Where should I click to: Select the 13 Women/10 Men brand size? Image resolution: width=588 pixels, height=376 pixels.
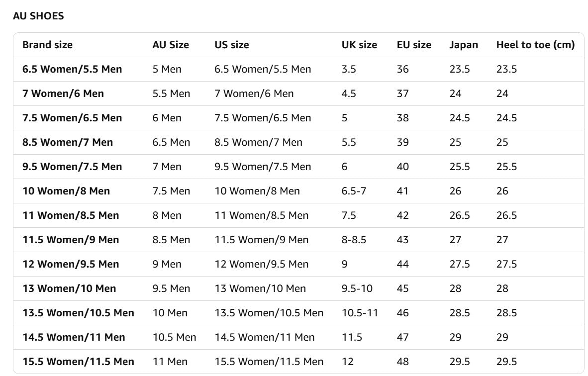click(x=69, y=288)
